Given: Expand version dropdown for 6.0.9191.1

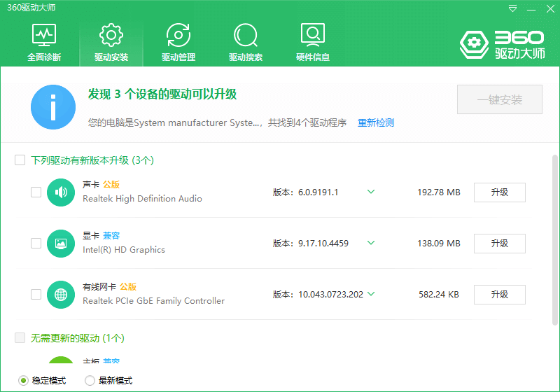Looking at the screenshot, I should coord(371,192).
